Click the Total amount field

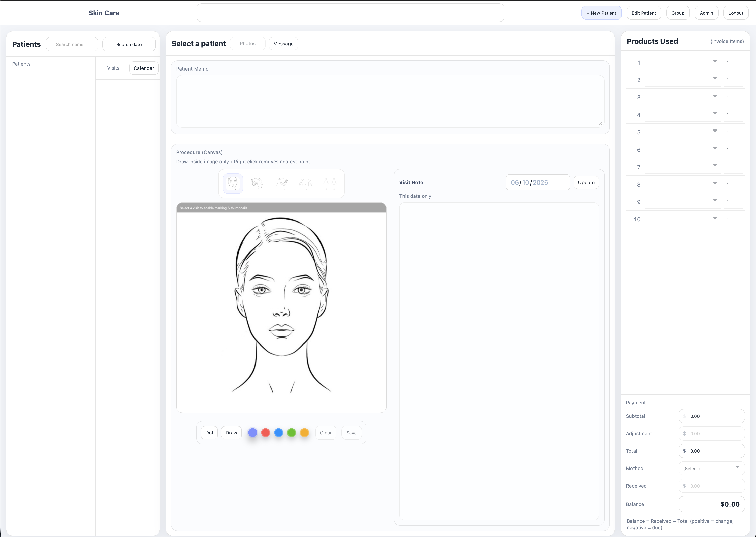[712, 451]
